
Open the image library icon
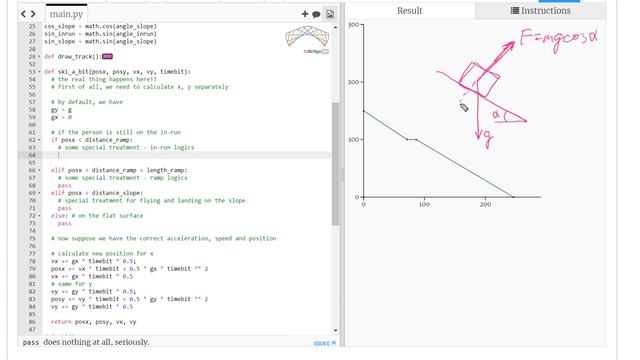tap(330, 14)
